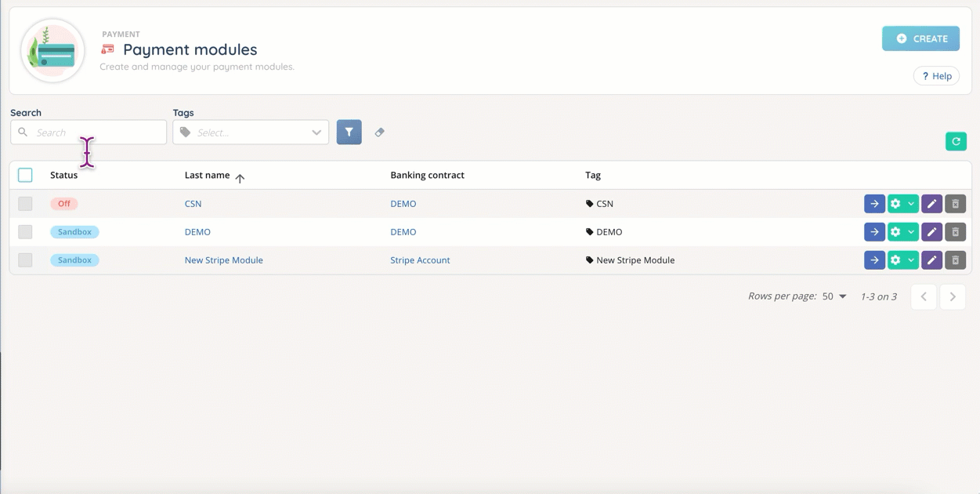Click the Help button
The height and width of the screenshot is (494, 980).
[936, 76]
